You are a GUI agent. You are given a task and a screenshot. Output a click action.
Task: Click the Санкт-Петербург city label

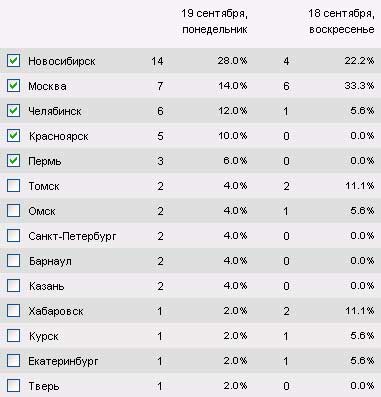tap(72, 237)
